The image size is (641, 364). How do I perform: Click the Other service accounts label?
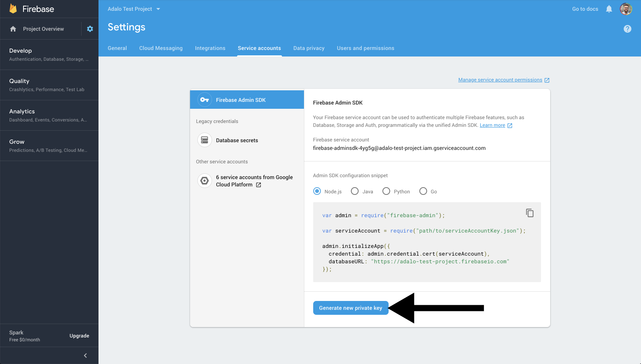point(222,161)
